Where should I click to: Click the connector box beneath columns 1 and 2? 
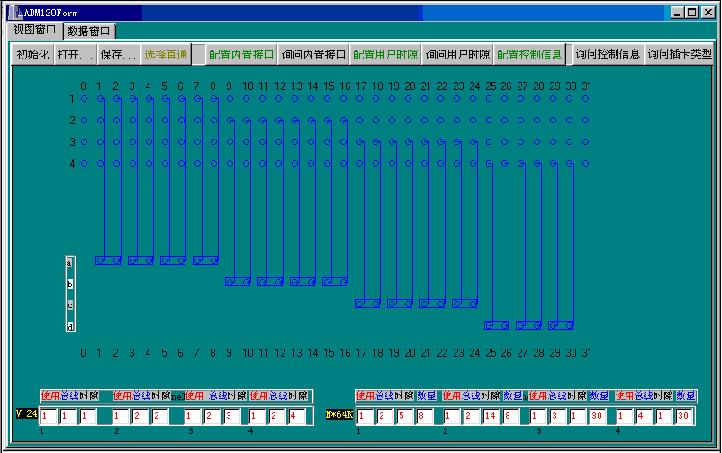(x=108, y=260)
